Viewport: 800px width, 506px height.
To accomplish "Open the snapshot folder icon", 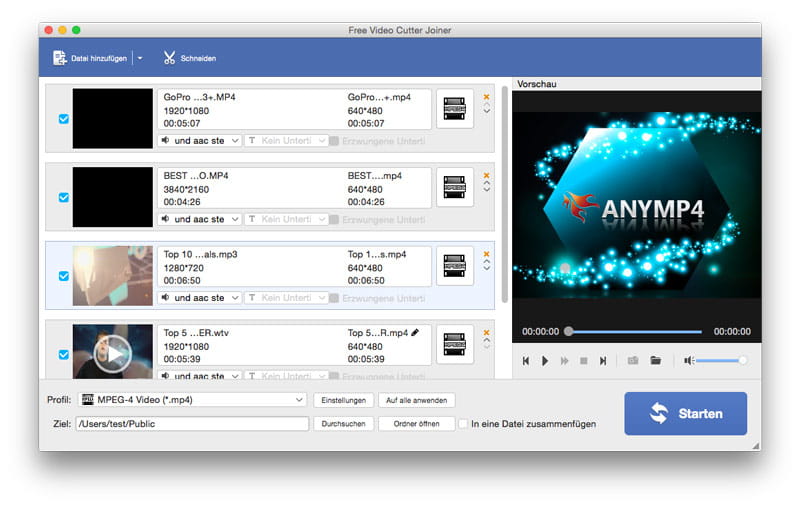I will [656, 361].
